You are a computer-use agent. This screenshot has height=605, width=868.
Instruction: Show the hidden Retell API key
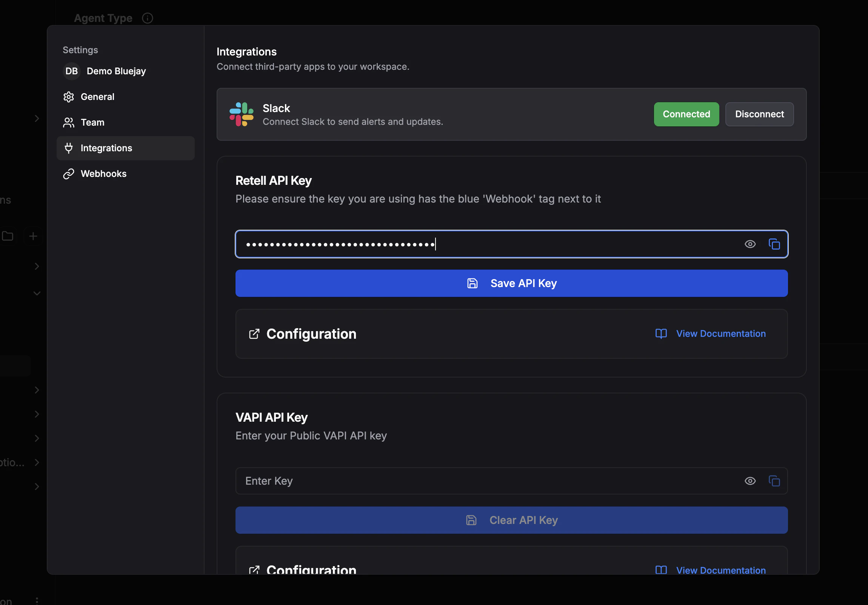point(750,244)
